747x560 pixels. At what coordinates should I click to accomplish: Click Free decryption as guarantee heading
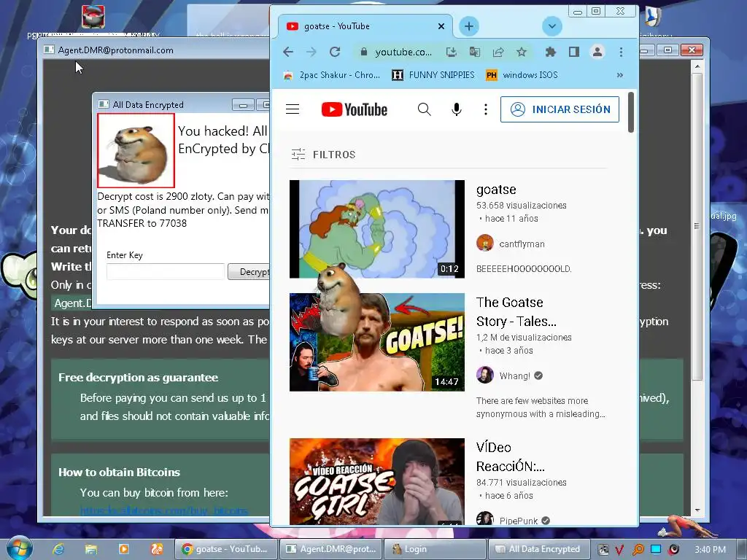click(x=138, y=378)
